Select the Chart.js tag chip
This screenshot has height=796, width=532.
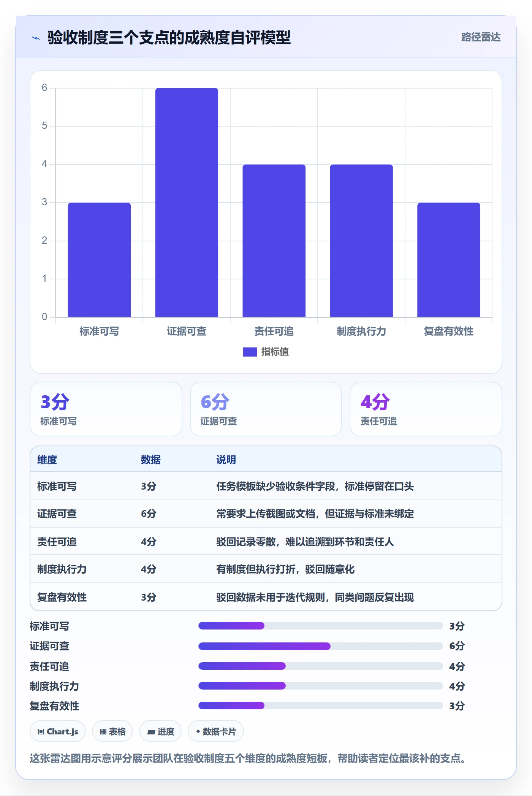coord(58,731)
